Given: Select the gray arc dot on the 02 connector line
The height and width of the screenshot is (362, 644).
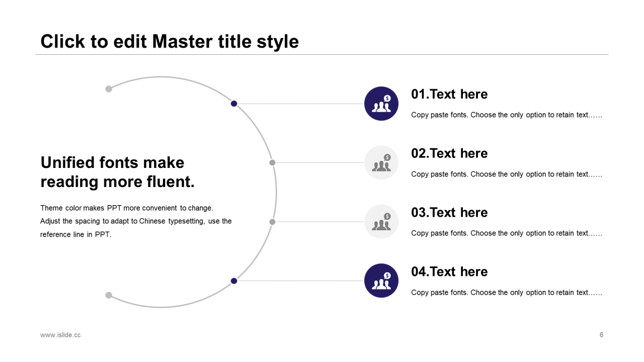Looking at the screenshot, I should pos(272,162).
